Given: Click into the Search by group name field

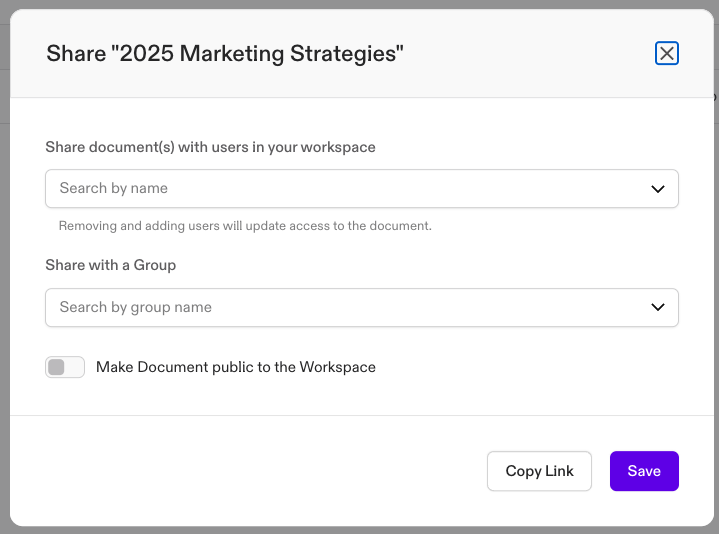Looking at the screenshot, I should tap(362, 308).
